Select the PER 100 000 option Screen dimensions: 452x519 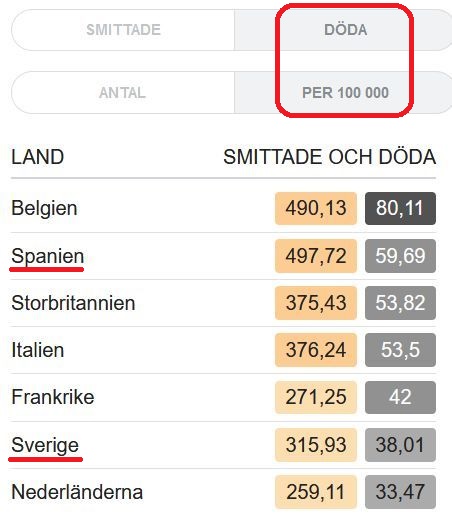343,93
